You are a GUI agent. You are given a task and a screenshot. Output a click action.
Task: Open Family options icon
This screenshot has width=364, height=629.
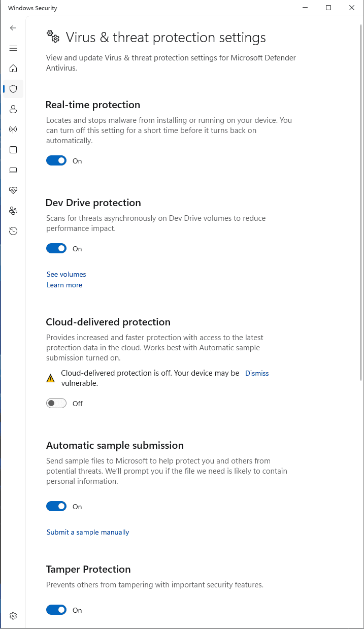[13, 211]
